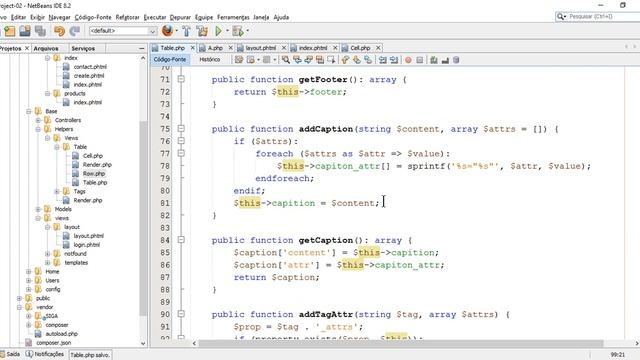
Task: Click the Find Selection magnifier icon
Action: [286, 60]
